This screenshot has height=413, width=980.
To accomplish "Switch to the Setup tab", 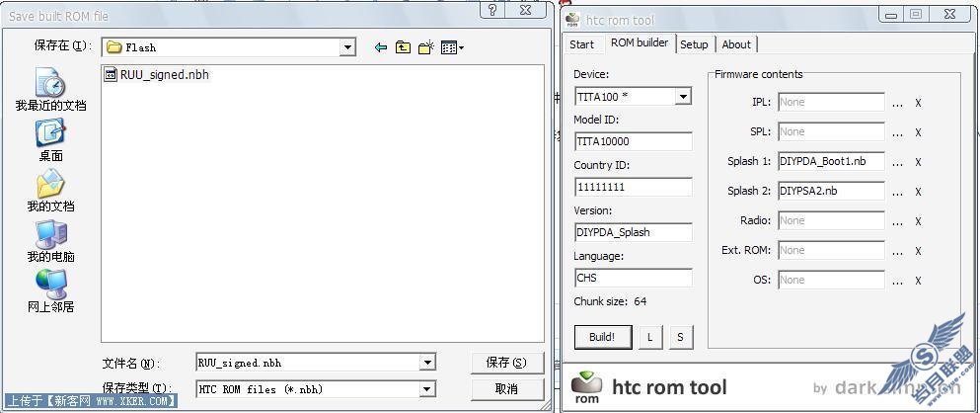I will 694,44.
